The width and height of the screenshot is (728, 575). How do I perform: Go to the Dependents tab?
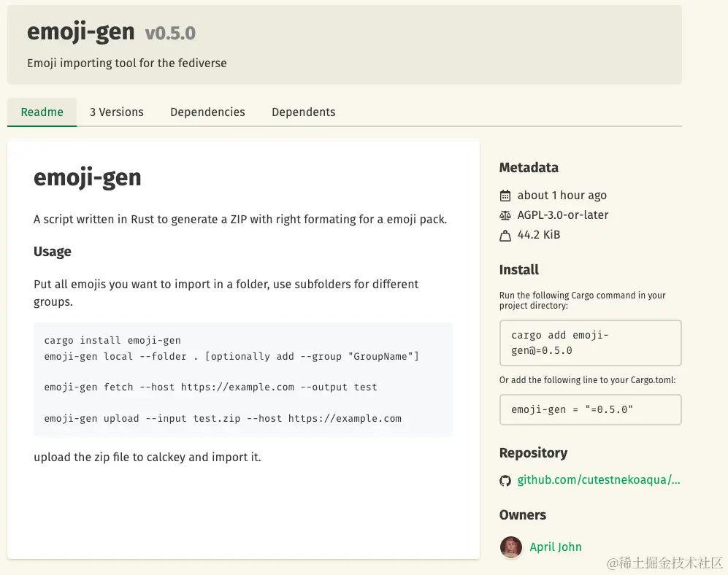pos(303,112)
